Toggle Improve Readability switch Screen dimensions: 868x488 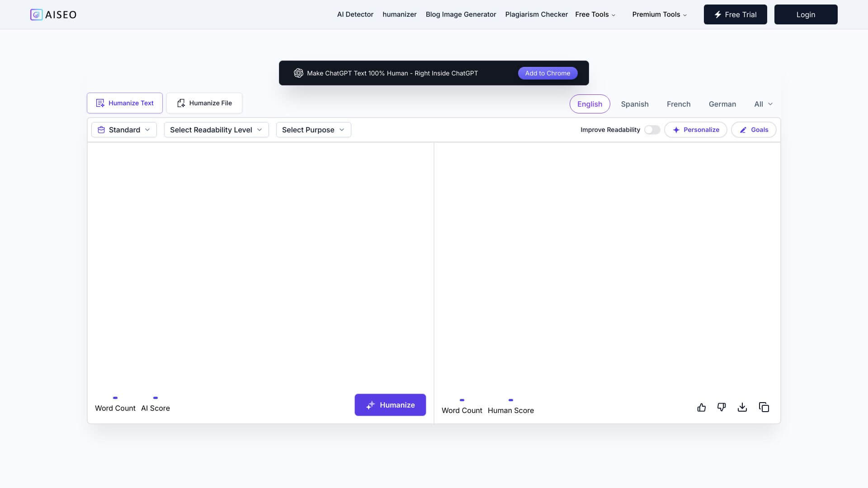pos(652,130)
